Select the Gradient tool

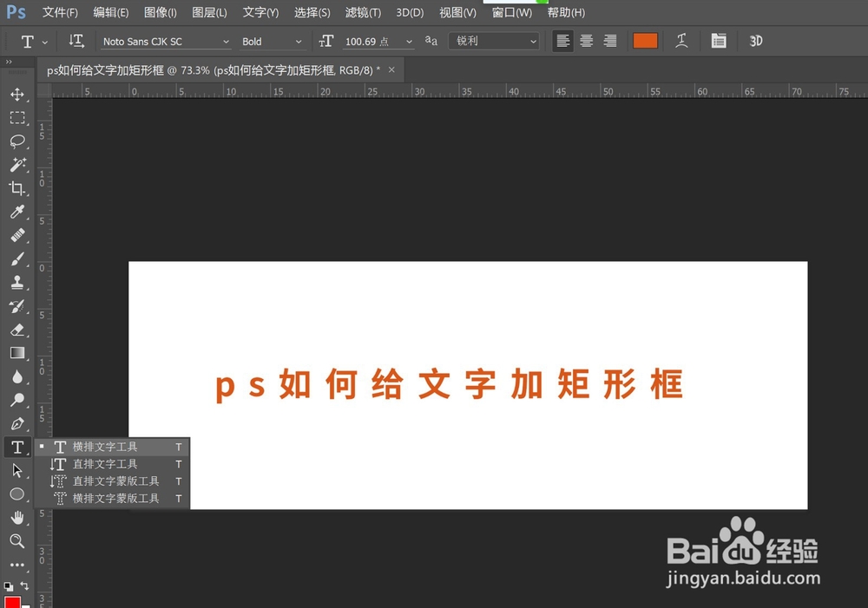[17, 353]
